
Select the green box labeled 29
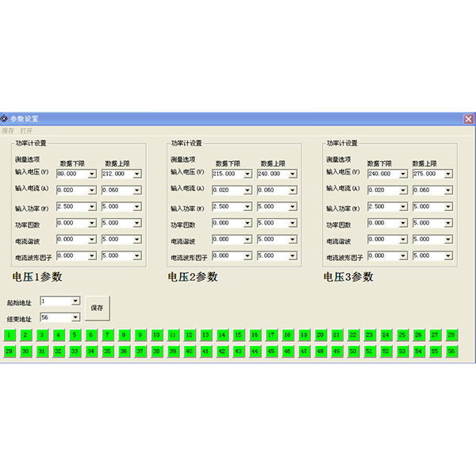click(x=9, y=351)
